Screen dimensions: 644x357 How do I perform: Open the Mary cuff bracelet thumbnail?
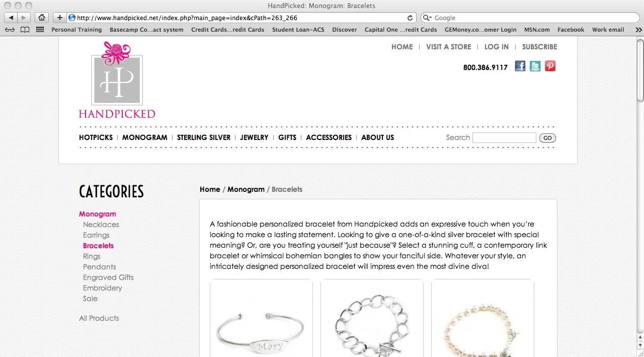coord(261,318)
